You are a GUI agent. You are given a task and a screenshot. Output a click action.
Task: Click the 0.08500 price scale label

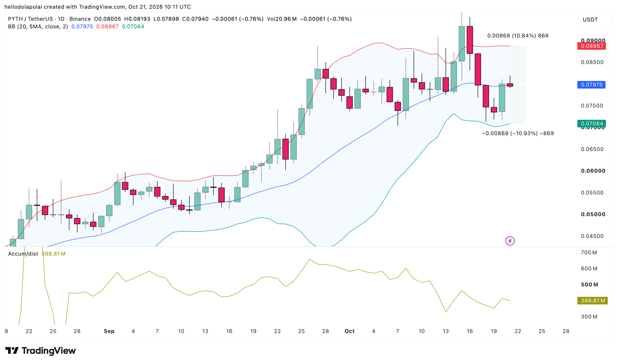coord(592,62)
